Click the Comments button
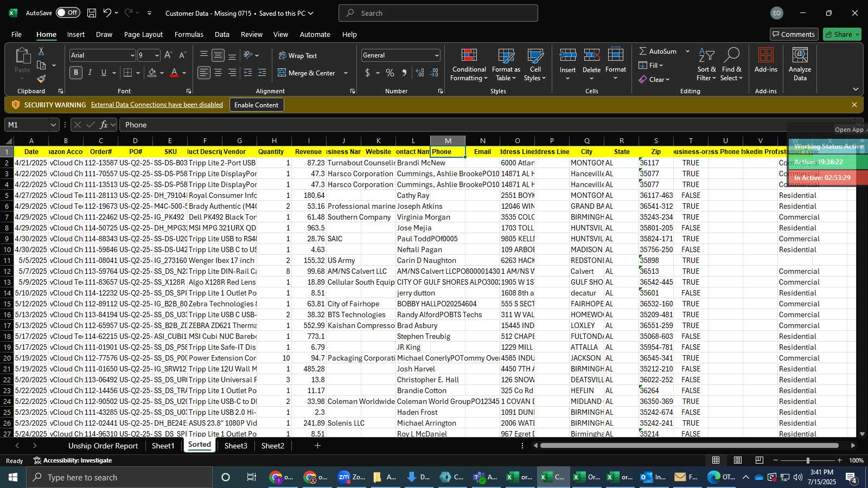868x488 pixels. click(794, 34)
